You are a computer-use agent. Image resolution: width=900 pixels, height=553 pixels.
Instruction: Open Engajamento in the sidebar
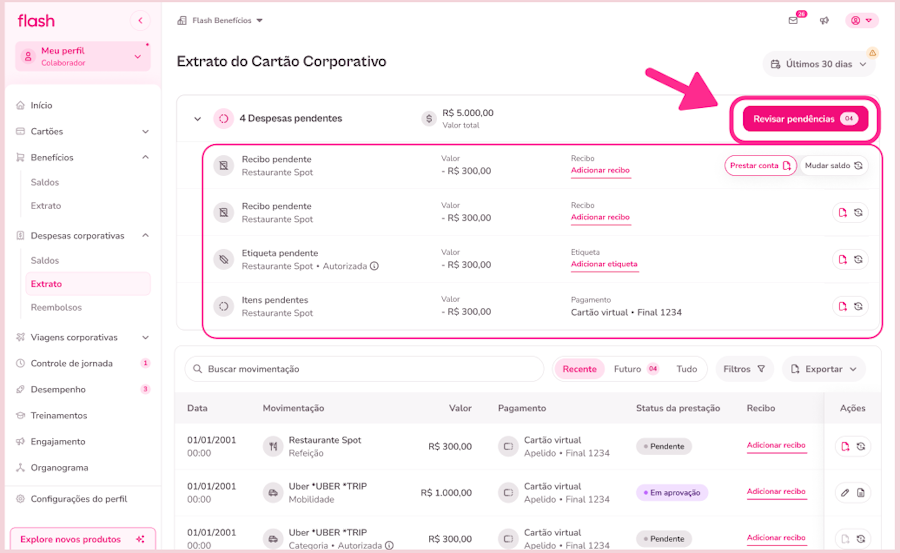point(57,442)
